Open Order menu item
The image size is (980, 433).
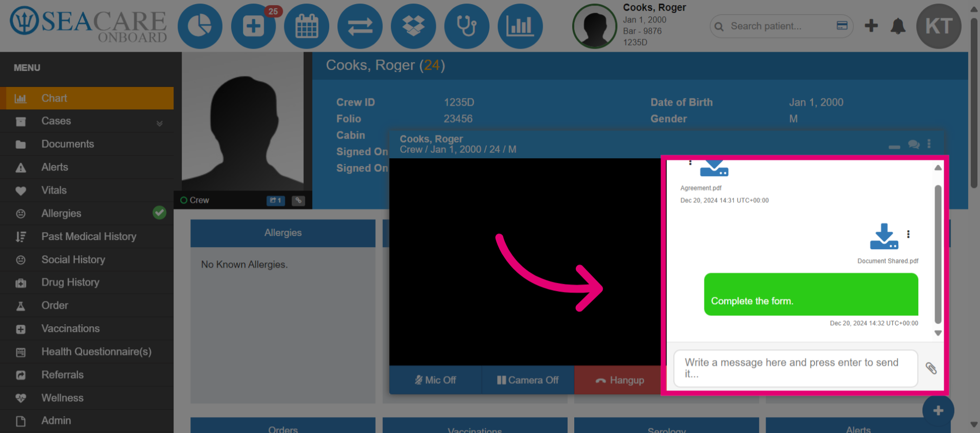pyautogui.click(x=87, y=305)
